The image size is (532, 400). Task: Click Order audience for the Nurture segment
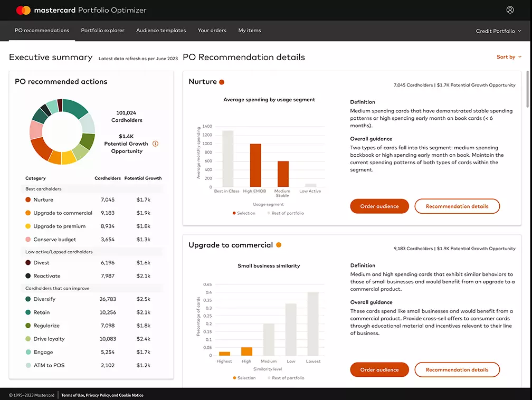(379, 206)
